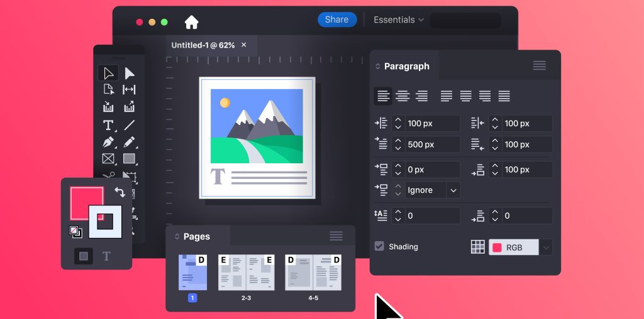Set formatting to affect container
The height and width of the screenshot is (319, 644).
point(84,256)
